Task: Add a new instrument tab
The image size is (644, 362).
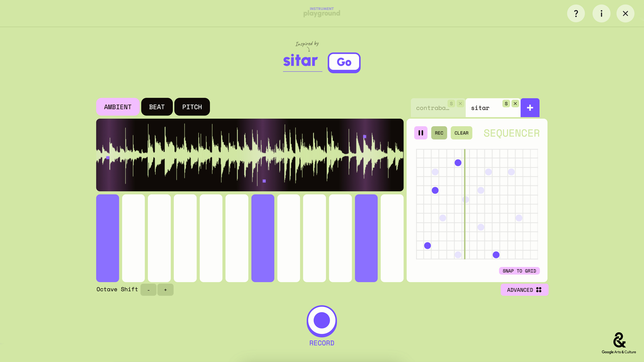Action: point(530,108)
